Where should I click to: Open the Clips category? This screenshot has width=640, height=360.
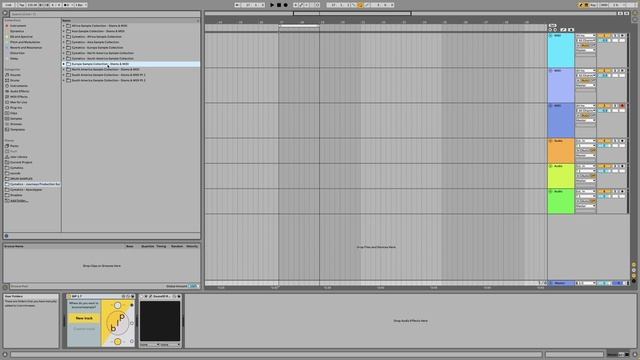[14, 113]
